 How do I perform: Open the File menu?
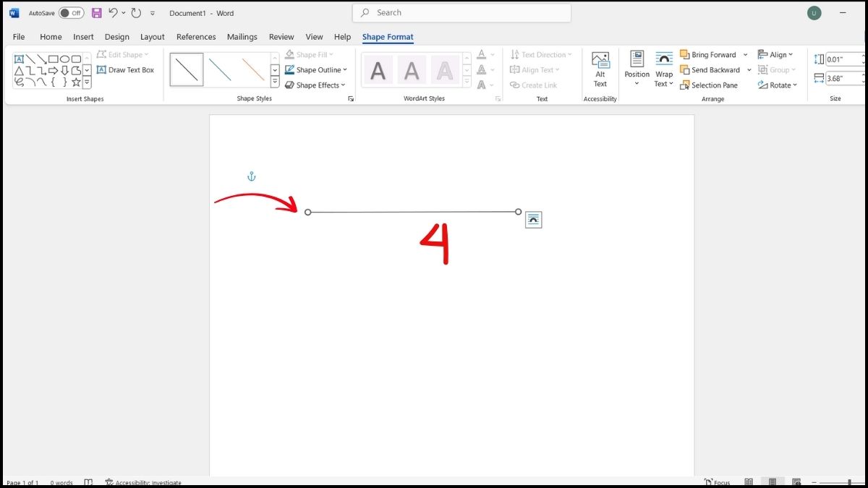coord(19,37)
